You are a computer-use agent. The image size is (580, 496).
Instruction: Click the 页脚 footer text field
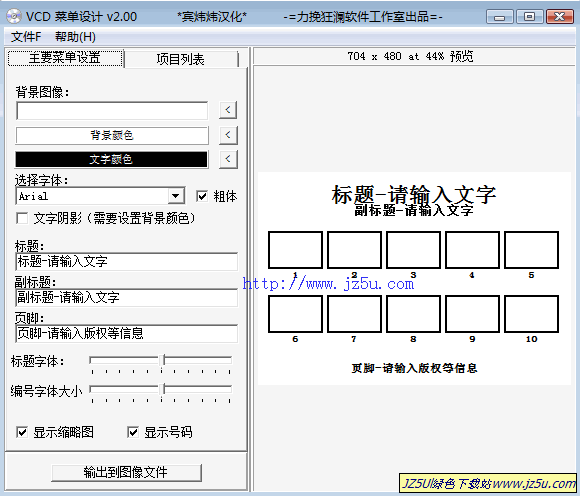point(127,333)
